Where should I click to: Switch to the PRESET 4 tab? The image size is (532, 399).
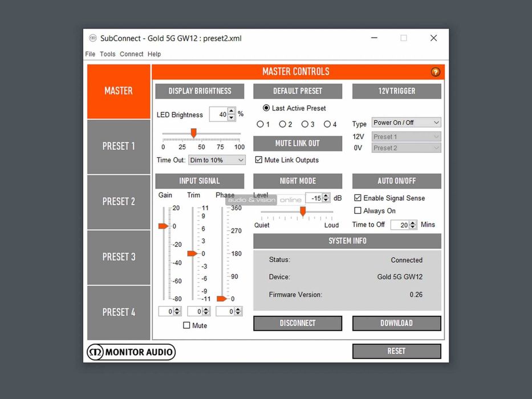[x=119, y=312]
